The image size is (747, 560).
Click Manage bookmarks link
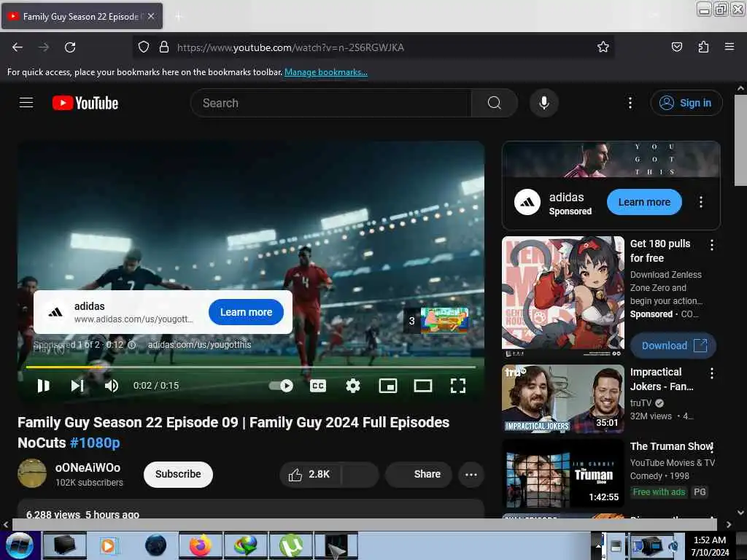point(326,72)
